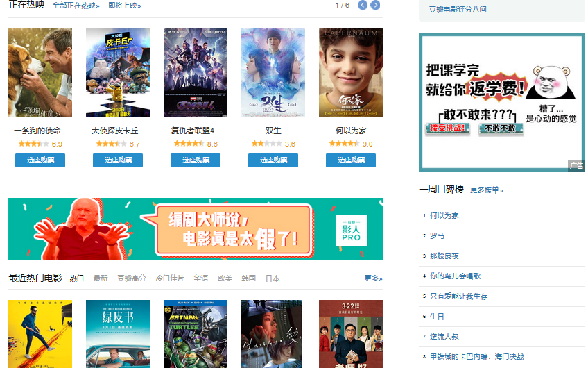The width and height of the screenshot is (588, 368).
Task: Open 逆流大叔 in weekly ranking
Action: tap(444, 337)
